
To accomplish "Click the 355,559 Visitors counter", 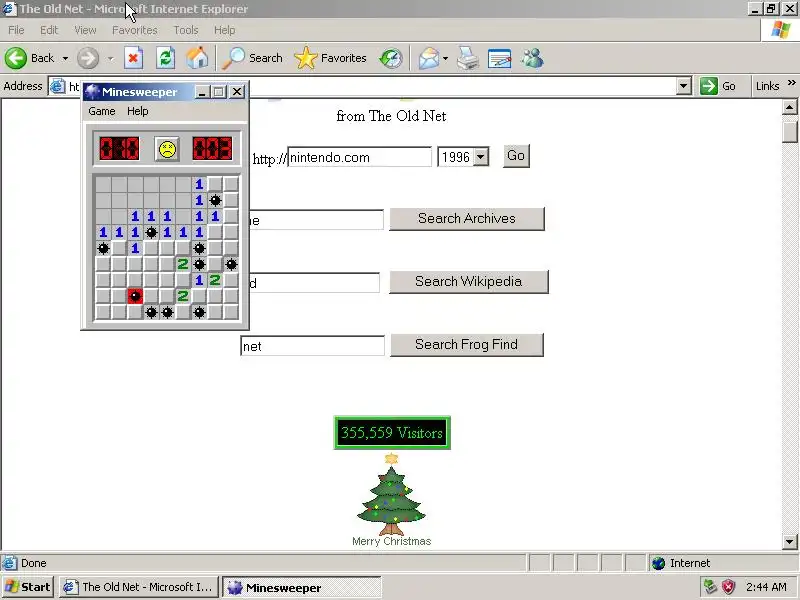I will click(392, 433).
